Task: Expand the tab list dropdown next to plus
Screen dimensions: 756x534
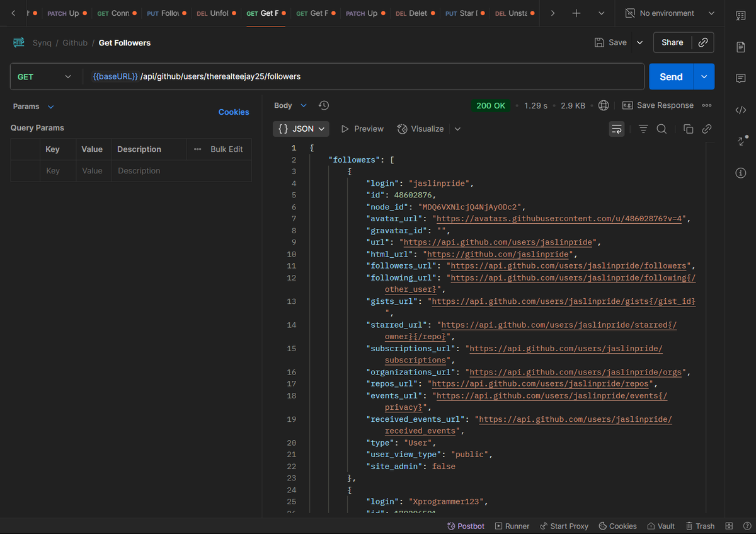Action: [x=601, y=13]
